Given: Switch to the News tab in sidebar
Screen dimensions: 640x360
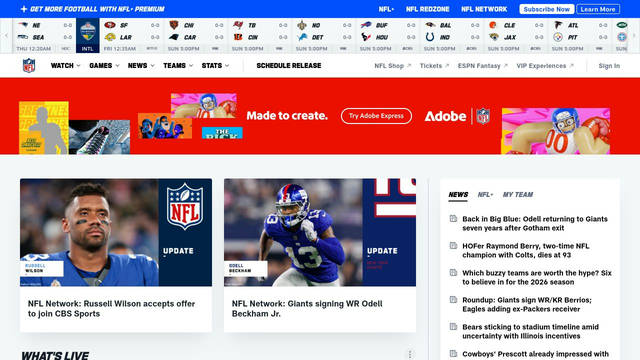Looking at the screenshot, I should tap(458, 195).
